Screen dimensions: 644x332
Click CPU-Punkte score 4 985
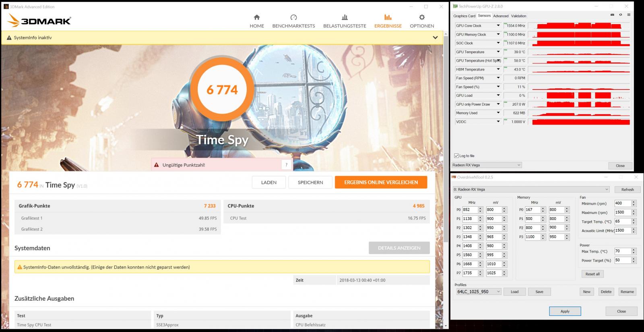pyautogui.click(x=419, y=206)
